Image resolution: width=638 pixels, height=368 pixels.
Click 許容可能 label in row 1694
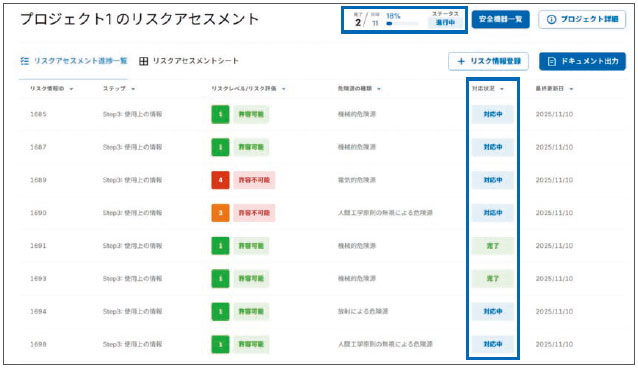[x=251, y=311]
